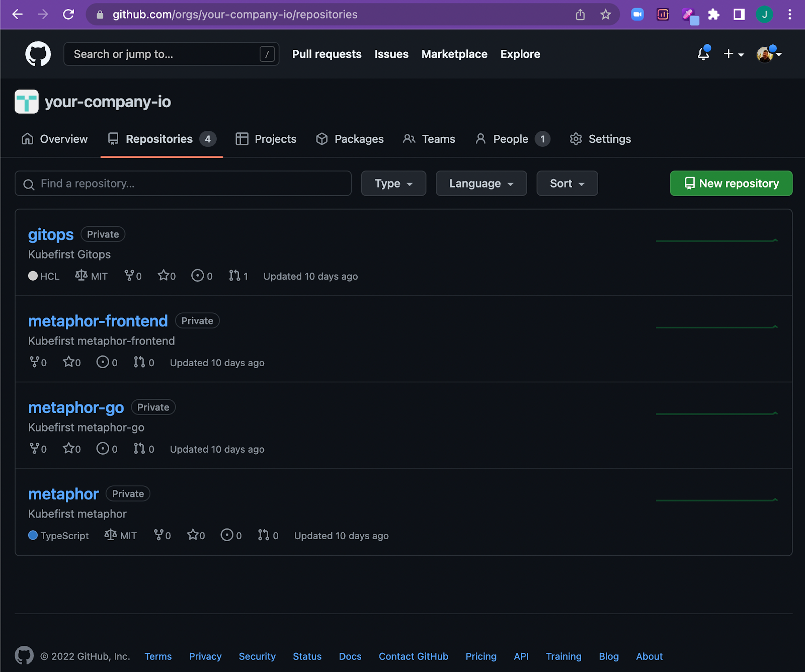Screen dimensions: 805x672
Task: Go to Pull requests in header
Action: 327,54
